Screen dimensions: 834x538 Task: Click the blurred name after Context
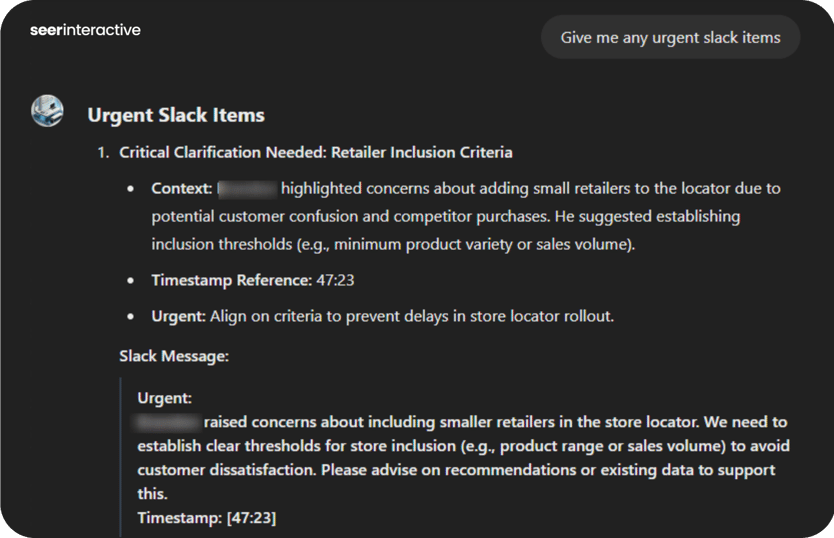tap(246, 188)
